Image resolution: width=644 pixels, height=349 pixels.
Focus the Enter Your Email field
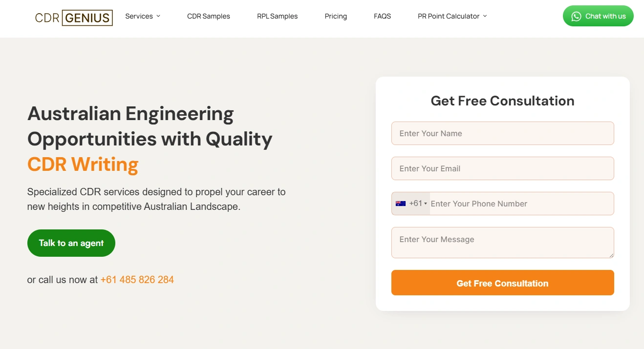[x=502, y=168]
